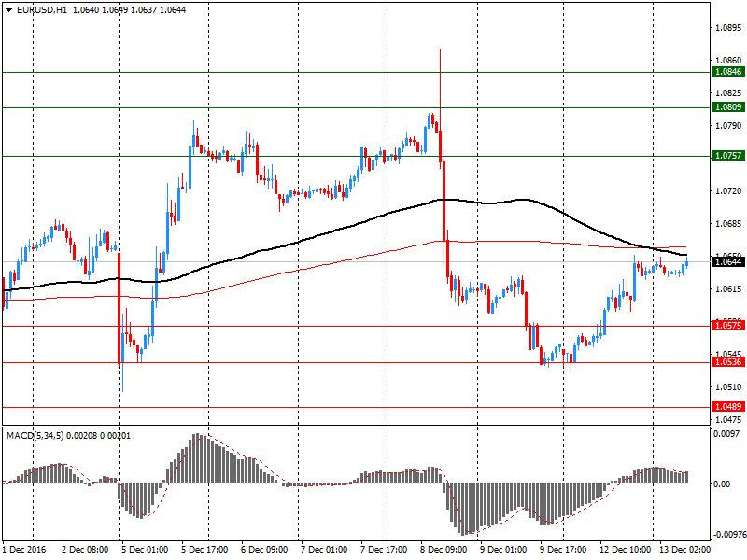This screenshot has height=560, width=747.
Task: Click the 9 Dec 17:00 time axis label
Action: pyautogui.click(x=563, y=550)
